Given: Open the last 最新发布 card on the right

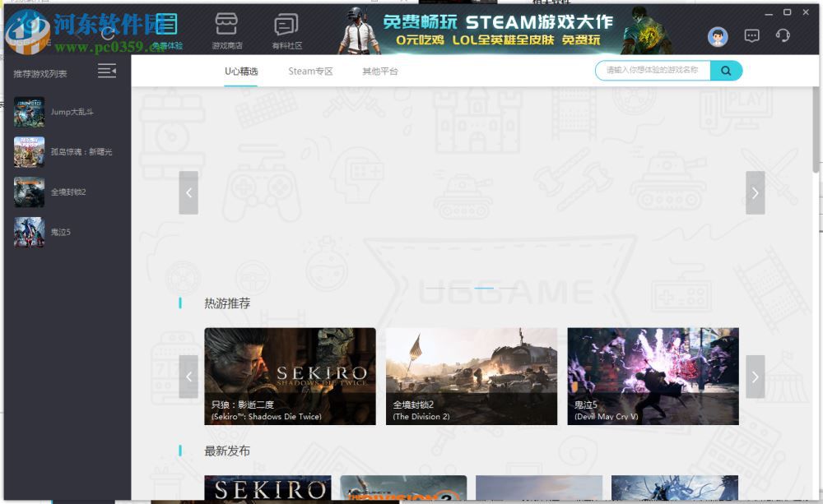Looking at the screenshot, I should pos(675,488).
